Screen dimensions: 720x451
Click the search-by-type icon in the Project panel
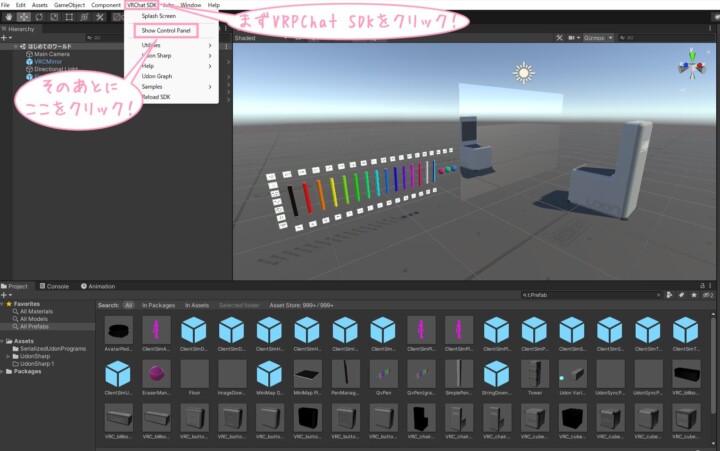click(669, 295)
